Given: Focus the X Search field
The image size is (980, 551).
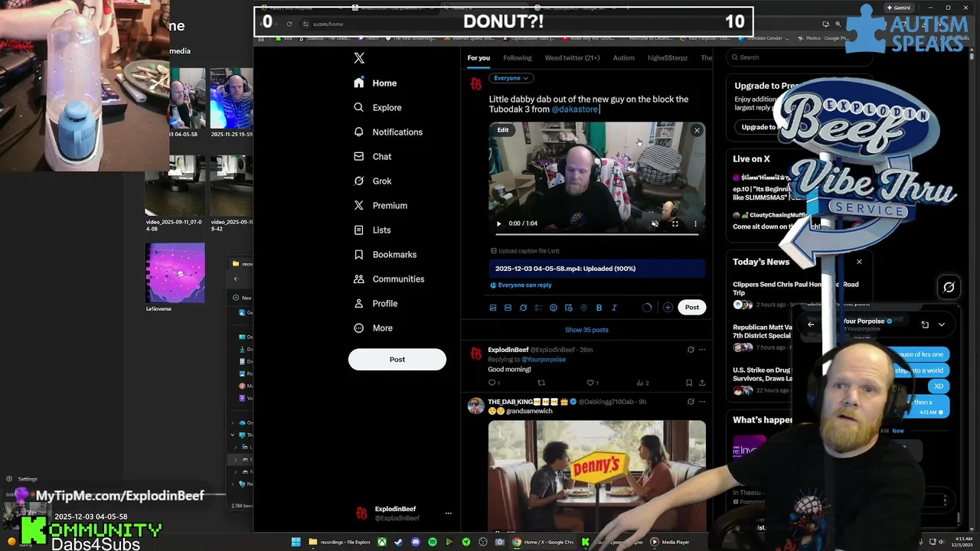Looking at the screenshot, I should coord(800,57).
